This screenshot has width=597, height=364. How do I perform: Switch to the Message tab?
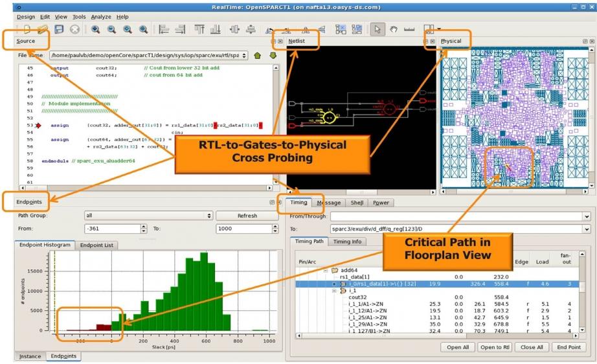coord(328,203)
